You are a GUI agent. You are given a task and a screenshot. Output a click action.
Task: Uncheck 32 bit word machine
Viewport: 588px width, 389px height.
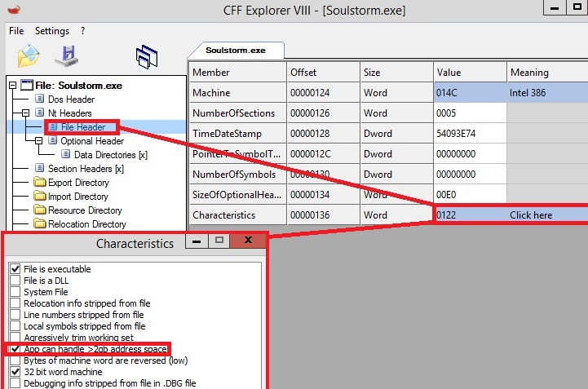[x=15, y=372]
